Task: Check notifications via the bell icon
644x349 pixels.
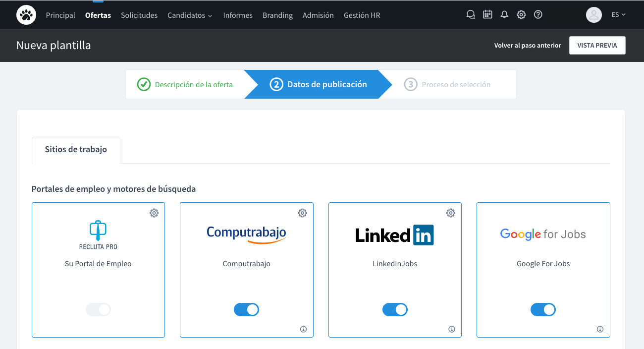Action: (504, 14)
